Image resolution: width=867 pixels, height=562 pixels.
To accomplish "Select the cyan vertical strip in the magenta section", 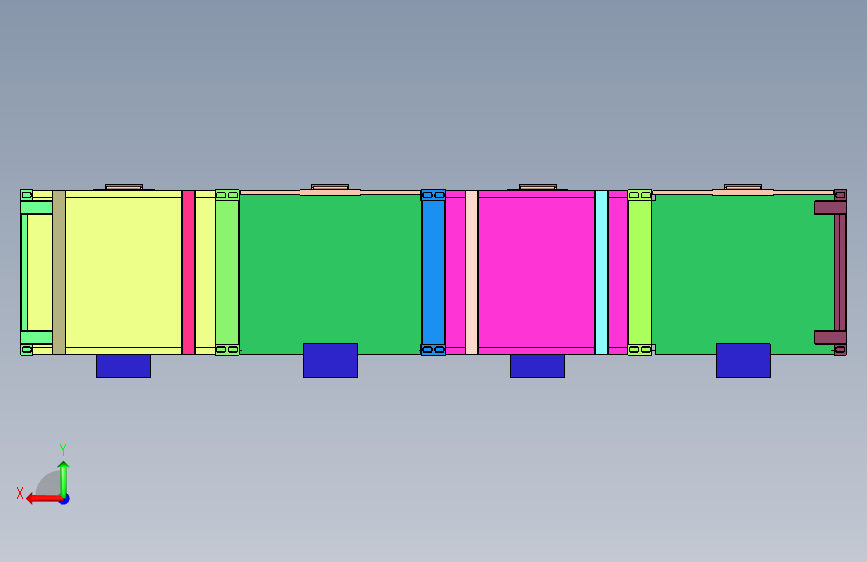I will 602,272.
